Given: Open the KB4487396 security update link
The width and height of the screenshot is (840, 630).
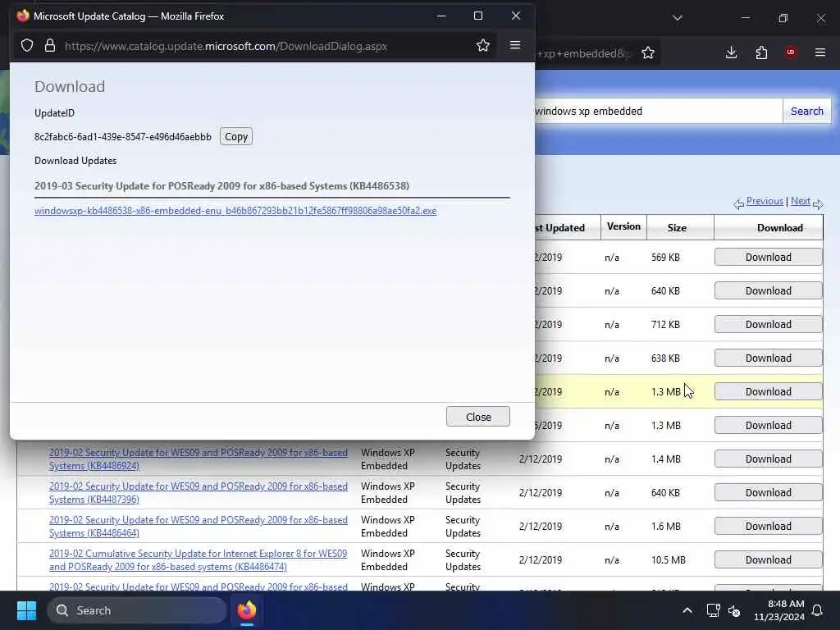Looking at the screenshot, I should coord(199,493).
